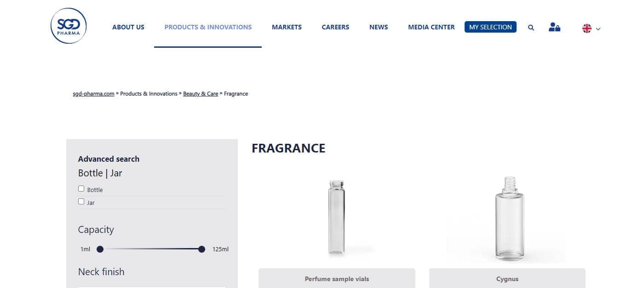Follow the Beauty & Care breadcrumb link
The image size is (644, 288).
201,94
